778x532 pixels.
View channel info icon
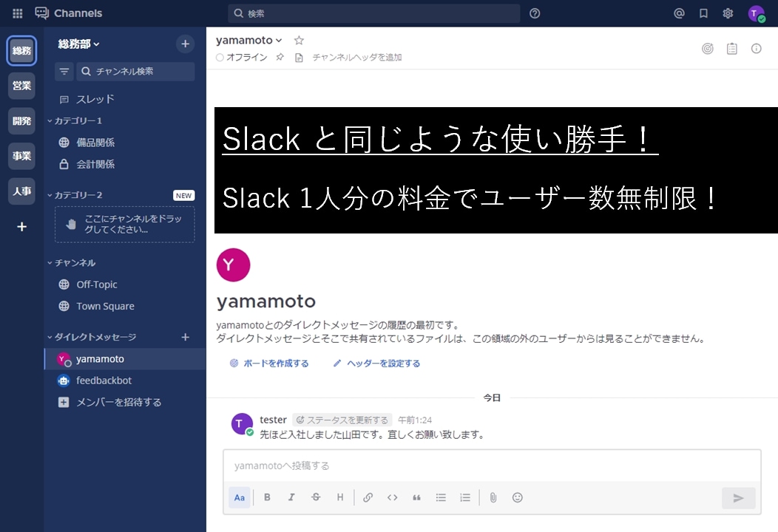[756, 49]
